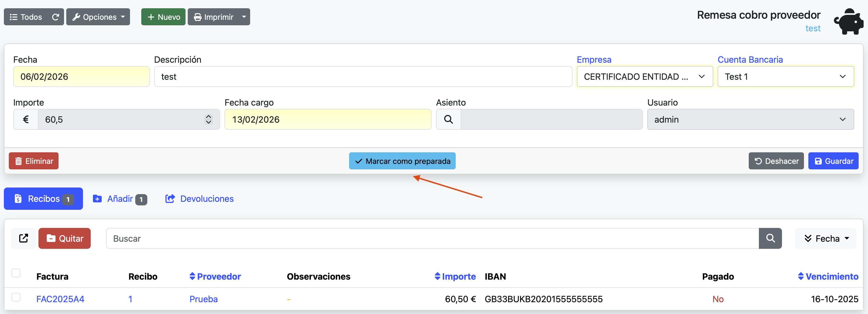Click the Eliminar trash button
868x314 pixels.
(x=34, y=161)
